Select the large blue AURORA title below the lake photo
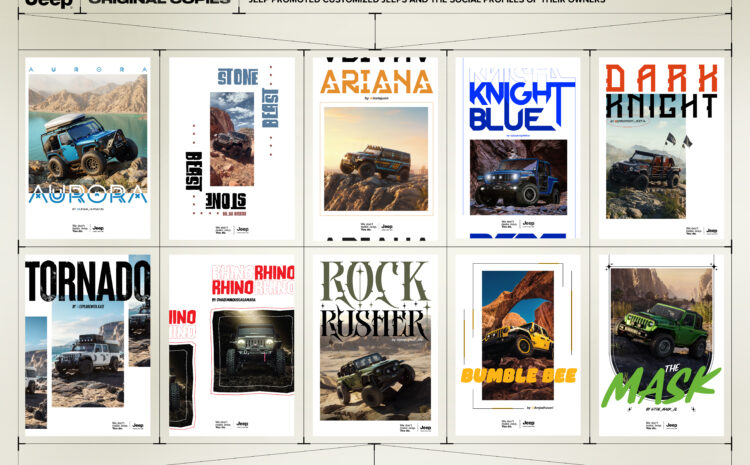Image resolution: width=750 pixels, height=465 pixels. pyautogui.click(x=88, y=194)
